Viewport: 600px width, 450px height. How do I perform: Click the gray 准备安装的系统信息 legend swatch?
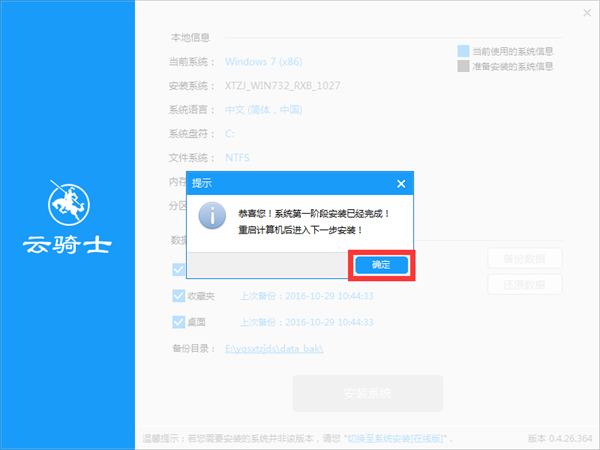pos(463,67)
